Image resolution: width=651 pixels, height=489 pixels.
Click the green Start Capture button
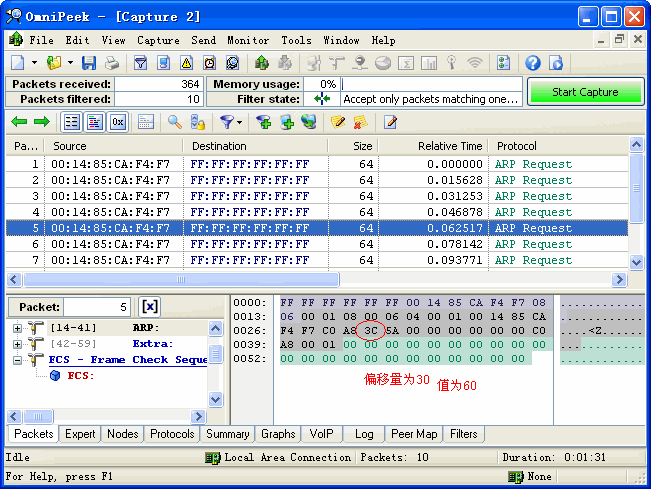pos(585,92)
